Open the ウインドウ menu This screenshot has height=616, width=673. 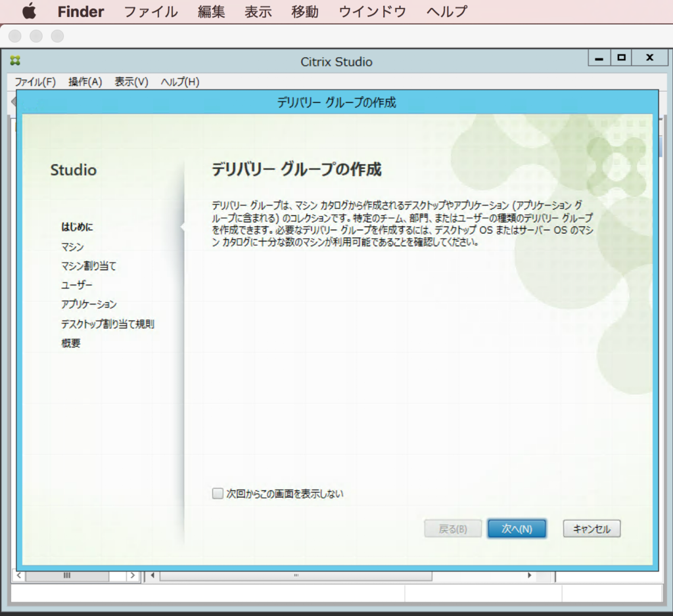(372, 12)
